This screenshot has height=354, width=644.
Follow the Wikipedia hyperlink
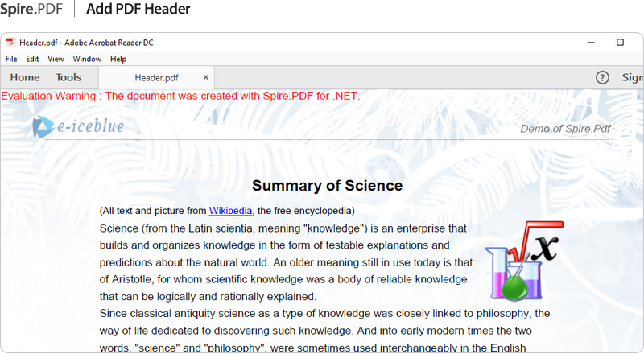(x=230, y=211)
